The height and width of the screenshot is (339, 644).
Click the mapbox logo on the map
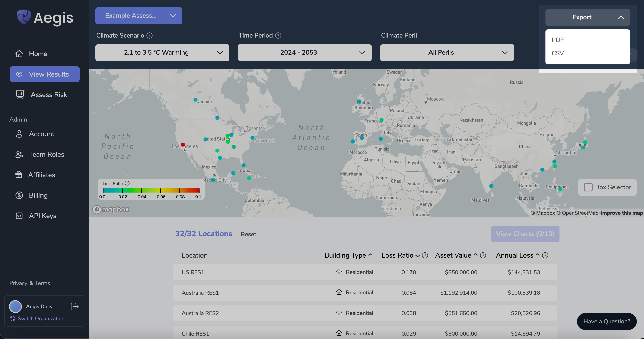pyautogui.click(x=111, y=209)
